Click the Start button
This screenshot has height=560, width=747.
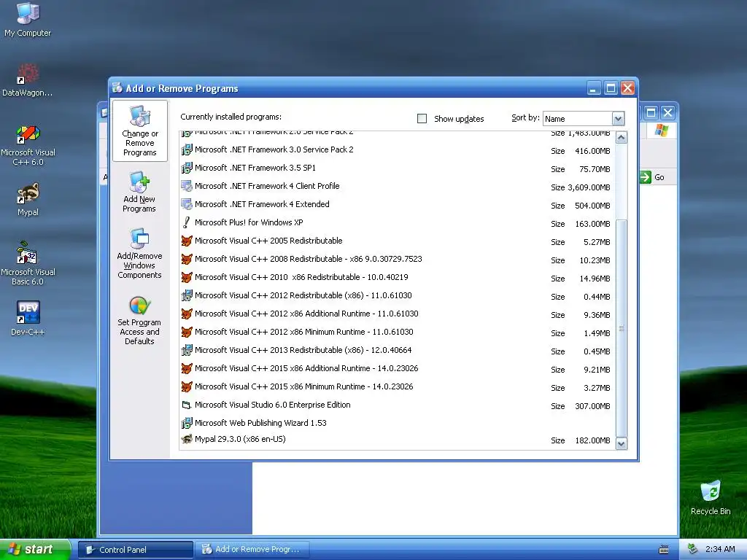pos(35,550)
